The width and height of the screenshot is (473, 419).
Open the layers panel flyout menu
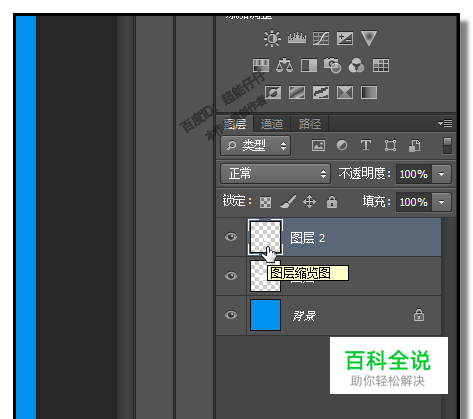pos(445,123)
